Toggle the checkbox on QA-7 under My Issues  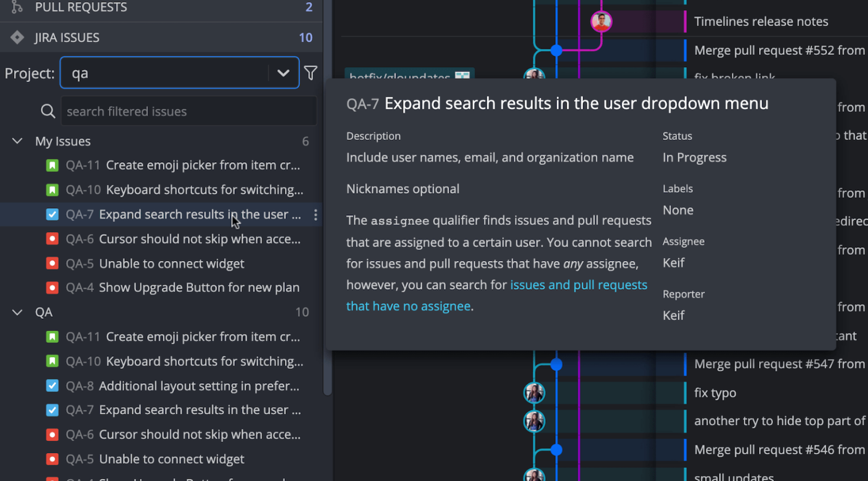(52, 215)
